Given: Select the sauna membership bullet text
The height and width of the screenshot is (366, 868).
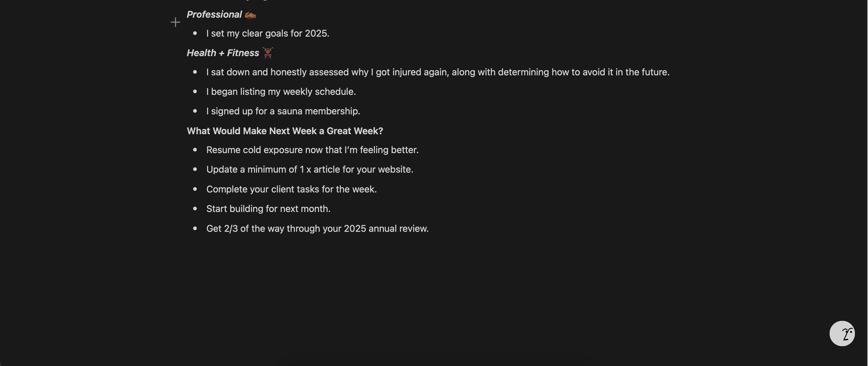Looking at the screenshot, I should coord(283,111).
